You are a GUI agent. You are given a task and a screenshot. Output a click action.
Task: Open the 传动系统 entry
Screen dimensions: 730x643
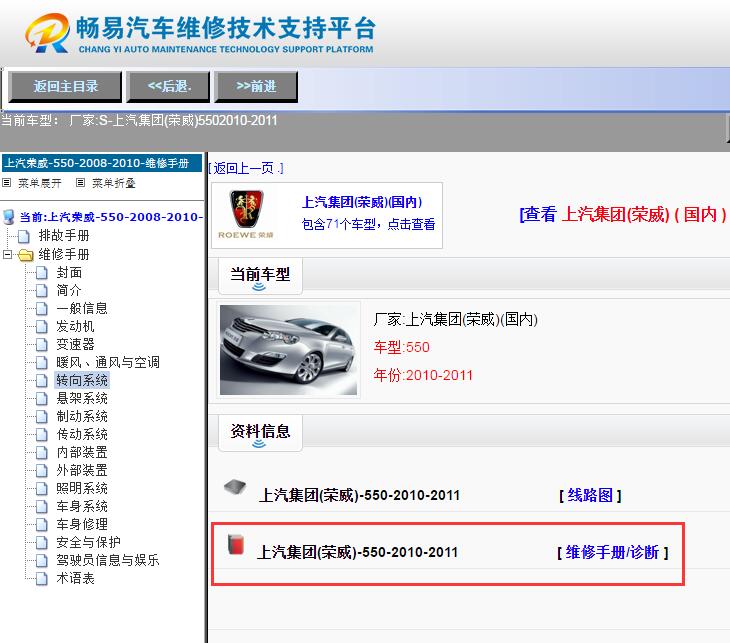82,434
